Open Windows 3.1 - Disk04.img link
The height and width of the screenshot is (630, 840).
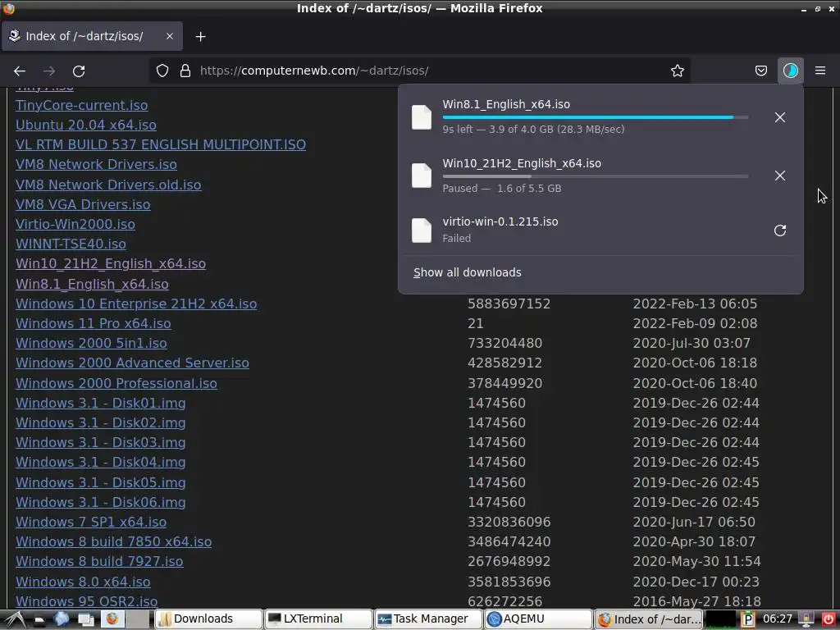[101, 463]
